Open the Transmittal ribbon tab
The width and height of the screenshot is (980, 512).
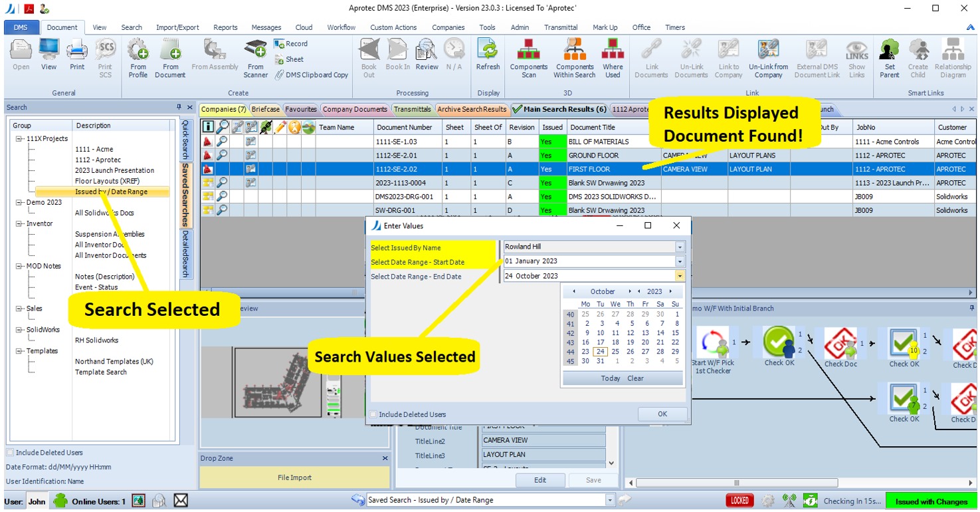[561, 27]
